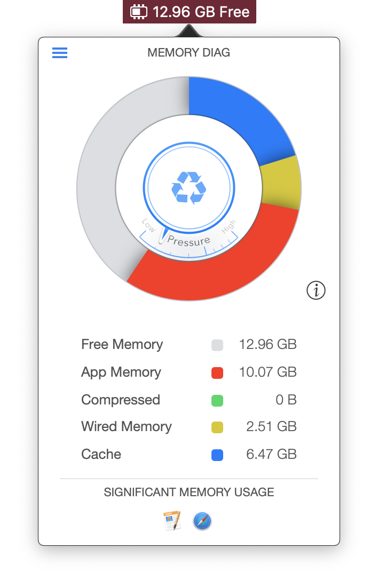Click the MEMORY DIAG title

[188, 53]
